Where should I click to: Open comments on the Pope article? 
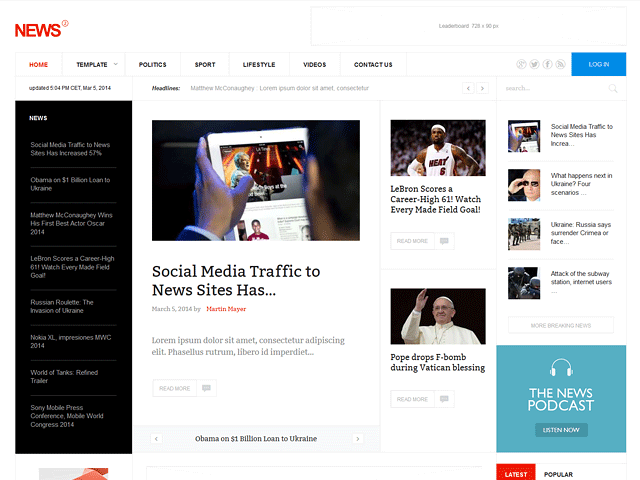click(444, 399)
